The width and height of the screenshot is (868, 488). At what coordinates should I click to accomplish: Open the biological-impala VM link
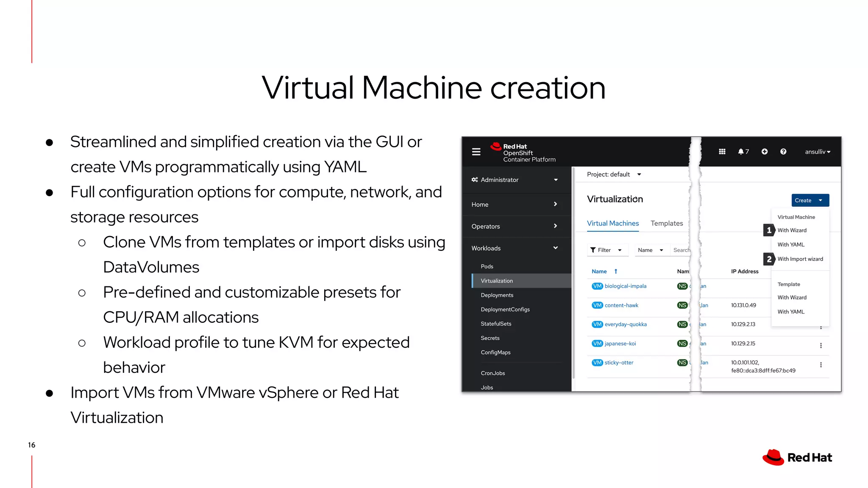(x=626, y=286)
